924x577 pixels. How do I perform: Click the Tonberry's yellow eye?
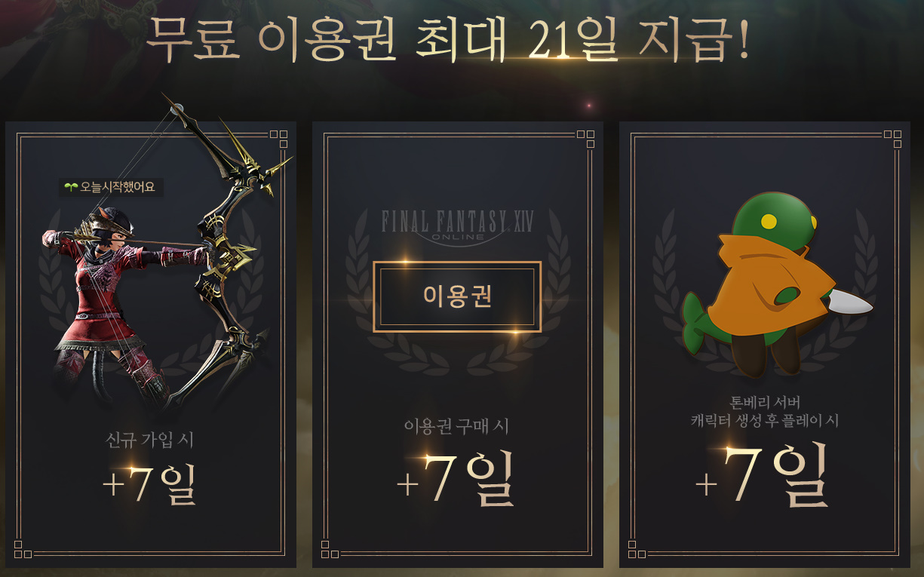click(769, 221)
